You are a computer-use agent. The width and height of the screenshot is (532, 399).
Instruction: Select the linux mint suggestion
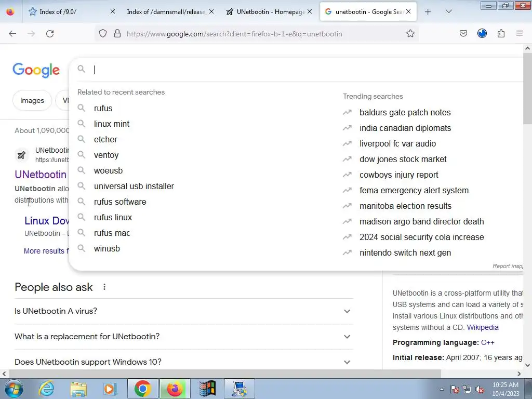pyautogui.click(x=112, y=124)
